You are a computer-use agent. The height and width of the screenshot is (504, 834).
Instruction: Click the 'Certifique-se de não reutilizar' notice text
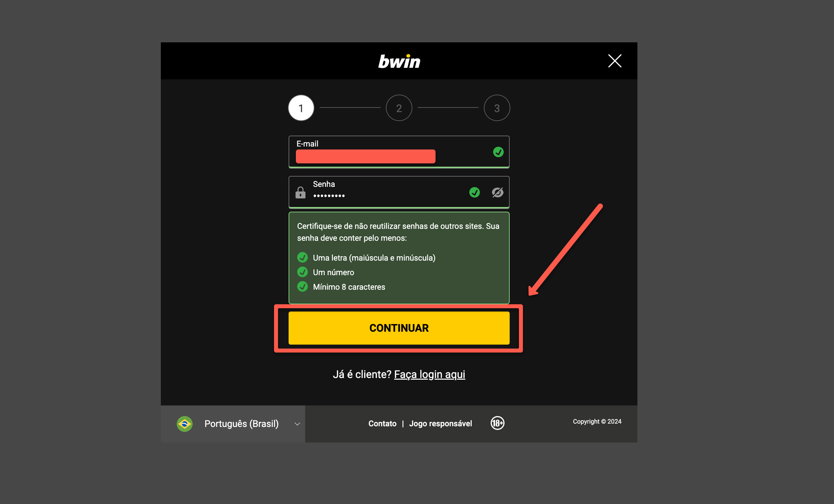pos(398,232)
